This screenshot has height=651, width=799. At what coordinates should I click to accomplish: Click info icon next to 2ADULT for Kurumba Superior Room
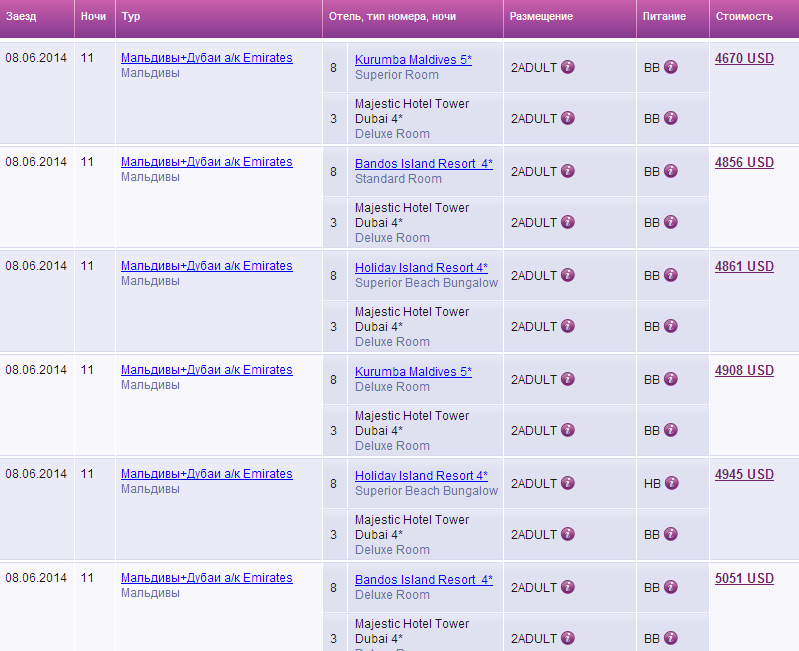pos(568,67)
